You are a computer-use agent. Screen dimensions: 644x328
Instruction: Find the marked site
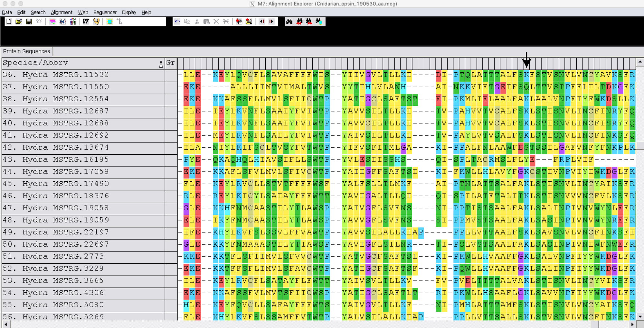(x=319, y=22)
